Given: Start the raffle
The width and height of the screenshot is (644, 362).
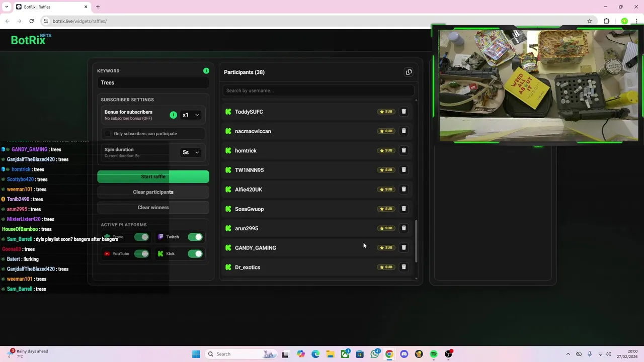Looking at the screenshot, I should [x=153, y=176].
